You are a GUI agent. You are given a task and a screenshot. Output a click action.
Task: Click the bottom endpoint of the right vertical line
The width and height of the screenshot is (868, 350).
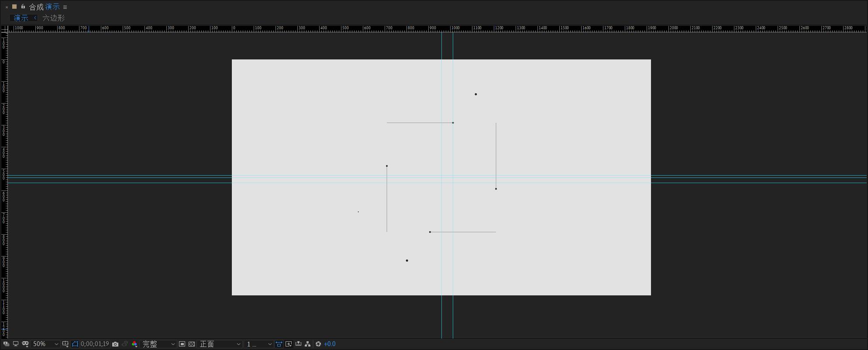pyautogui.click(x=496, y=189)
